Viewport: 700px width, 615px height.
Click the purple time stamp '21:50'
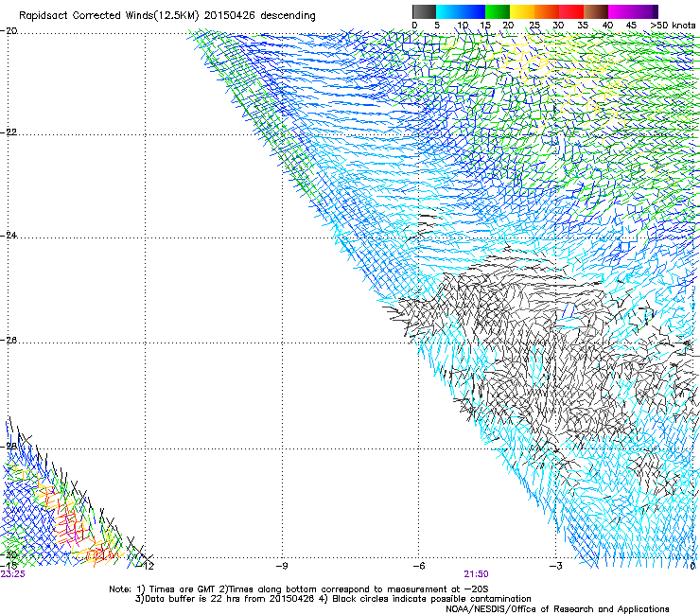coord(476,574)
